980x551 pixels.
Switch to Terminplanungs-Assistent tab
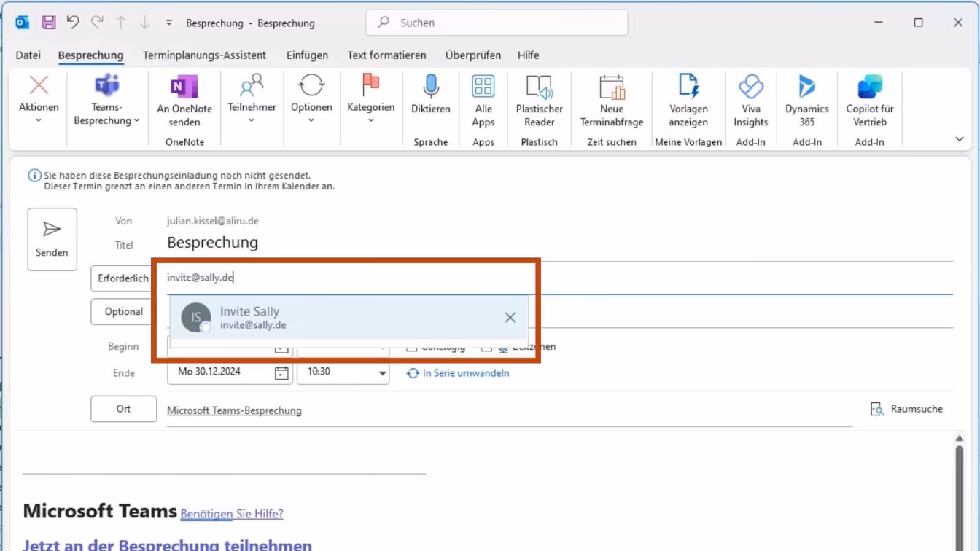(204, 55)
